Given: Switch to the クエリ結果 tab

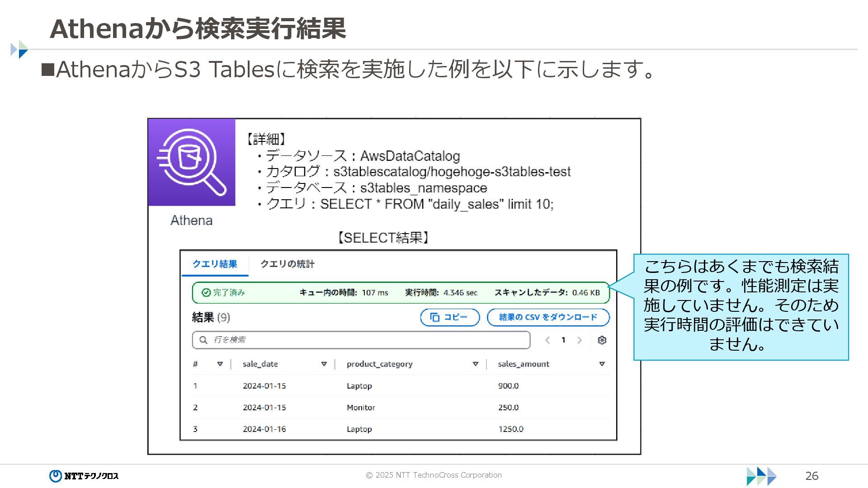Looking at the screenshot, I should [215, 264].
